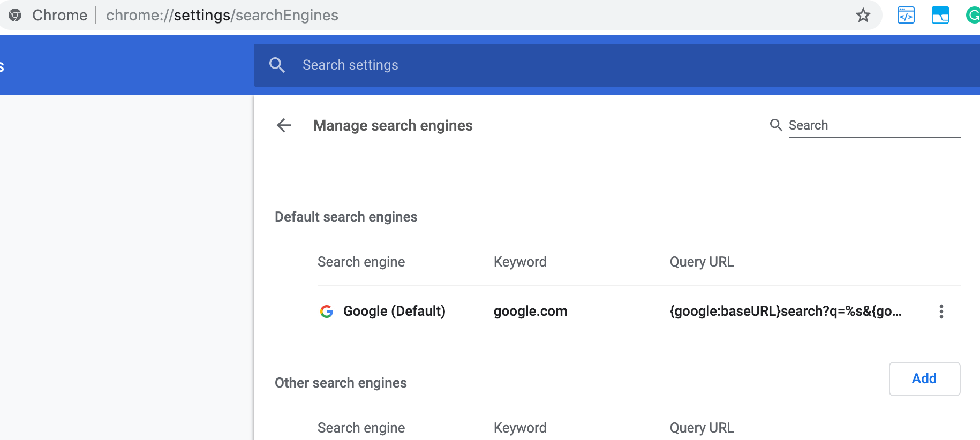
Task: Open the Grammarly extension icon
Action: pos(973,15)
